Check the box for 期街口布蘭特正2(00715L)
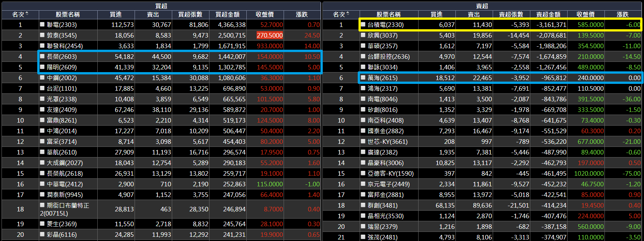 pyautogui.click(x=42, y=205)
